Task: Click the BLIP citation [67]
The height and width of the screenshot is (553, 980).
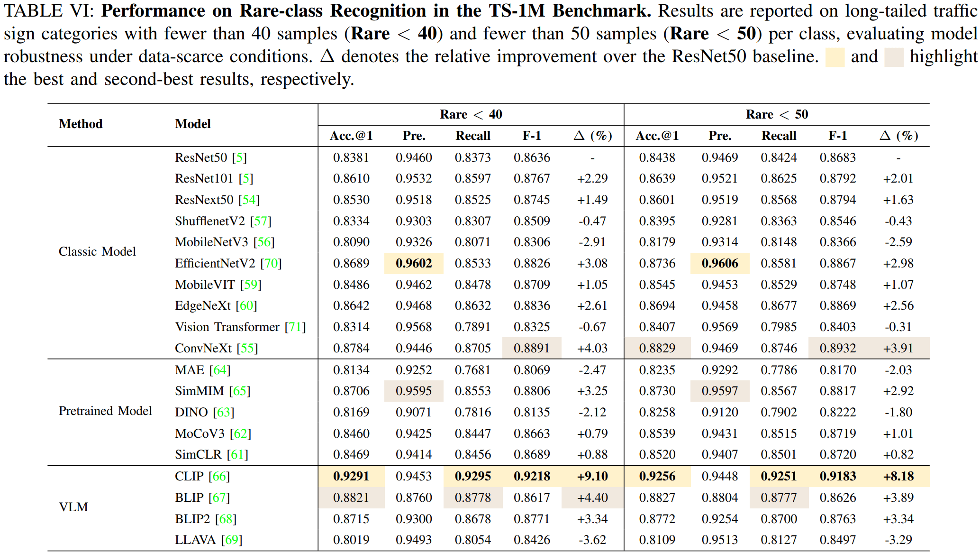Action: click(x=219, y=498)
